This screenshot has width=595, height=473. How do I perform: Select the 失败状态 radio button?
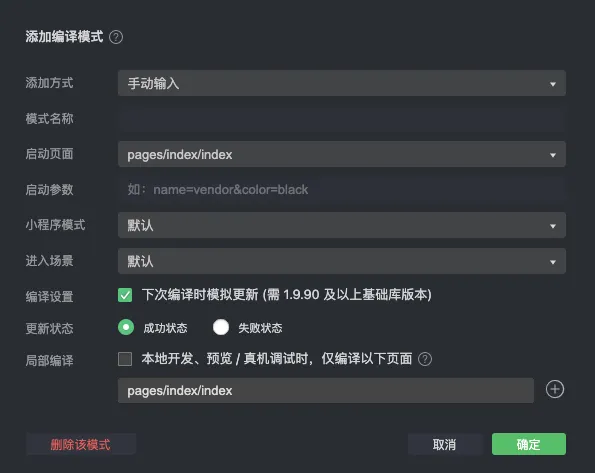tap(221, 327)
